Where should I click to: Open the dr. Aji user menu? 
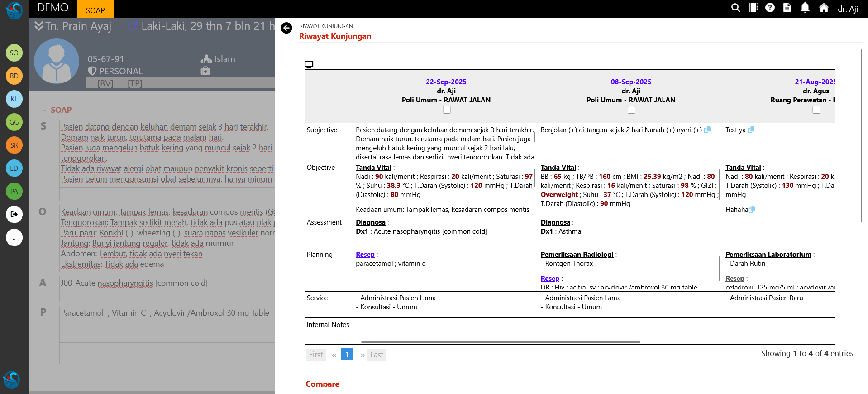coord(847,9)
